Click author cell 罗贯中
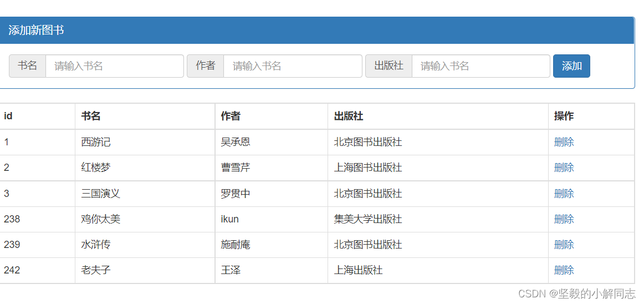Screen dimensions: 644x304 [x=272, y=194]
